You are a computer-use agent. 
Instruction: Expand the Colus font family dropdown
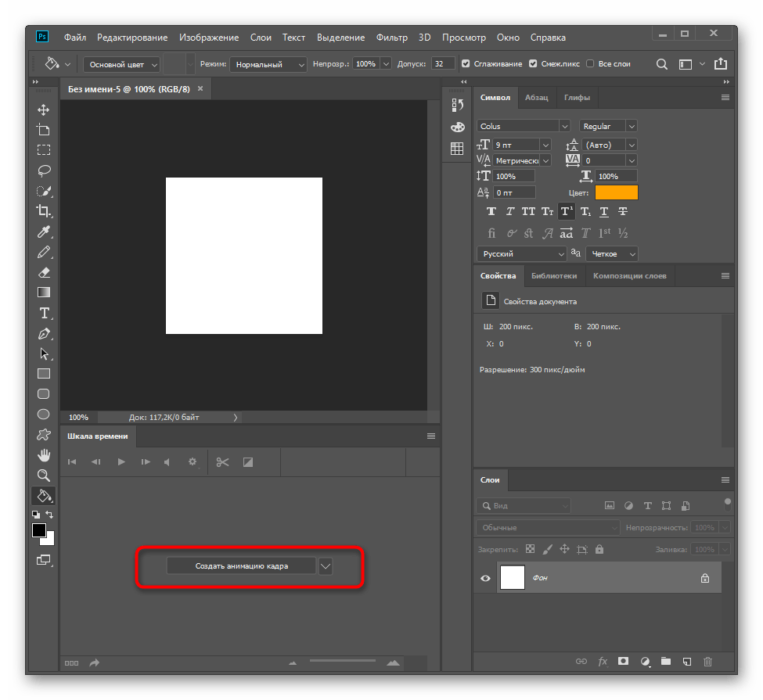563,126
